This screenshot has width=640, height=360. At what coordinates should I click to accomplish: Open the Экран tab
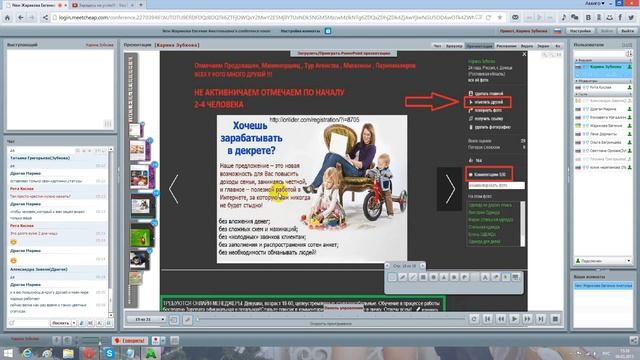[x=543, y=46]
